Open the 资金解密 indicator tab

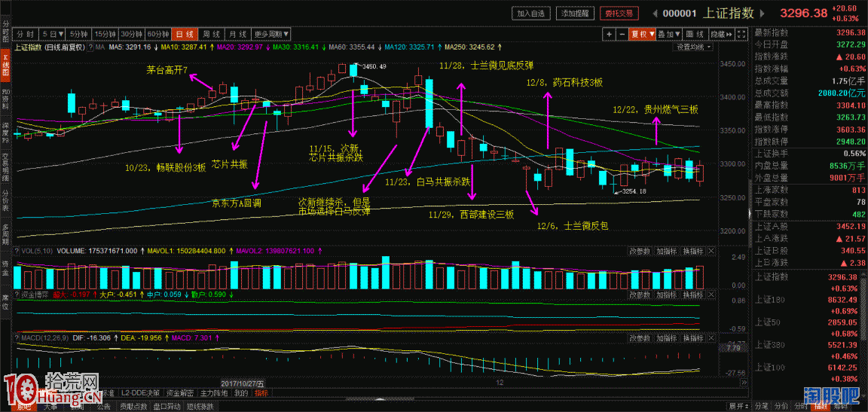181,393
